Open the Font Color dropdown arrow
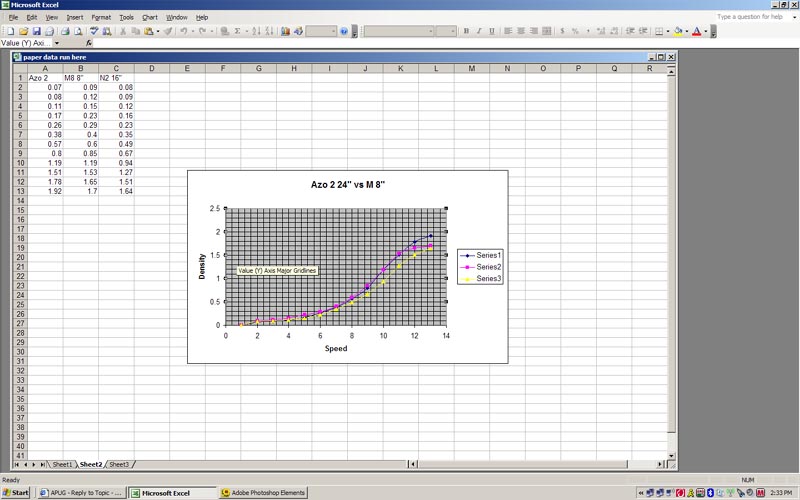 707,31
